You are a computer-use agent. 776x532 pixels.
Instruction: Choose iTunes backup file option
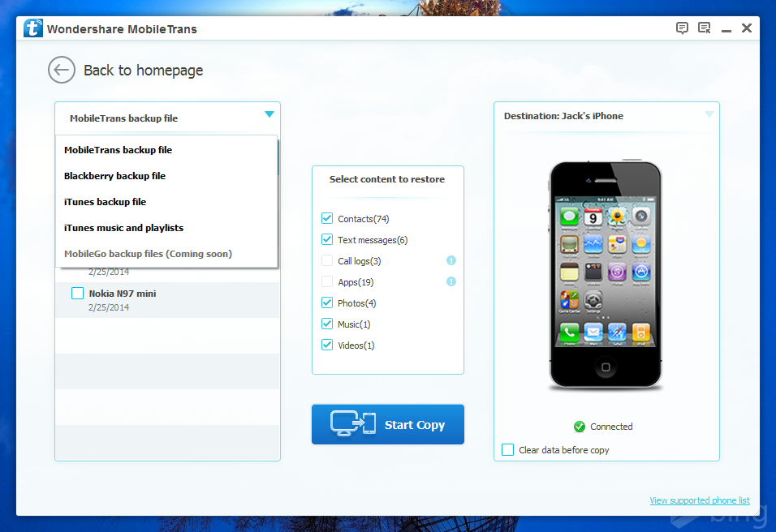tap(166, 202)
